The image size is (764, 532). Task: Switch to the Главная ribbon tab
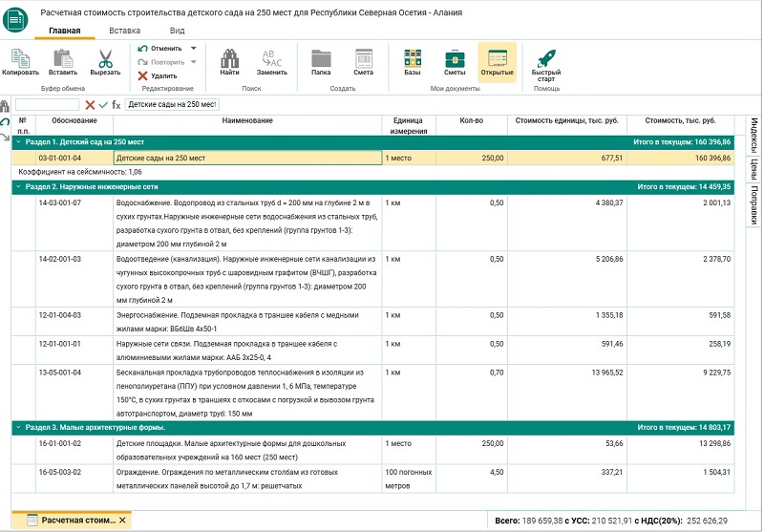(64, 31)
